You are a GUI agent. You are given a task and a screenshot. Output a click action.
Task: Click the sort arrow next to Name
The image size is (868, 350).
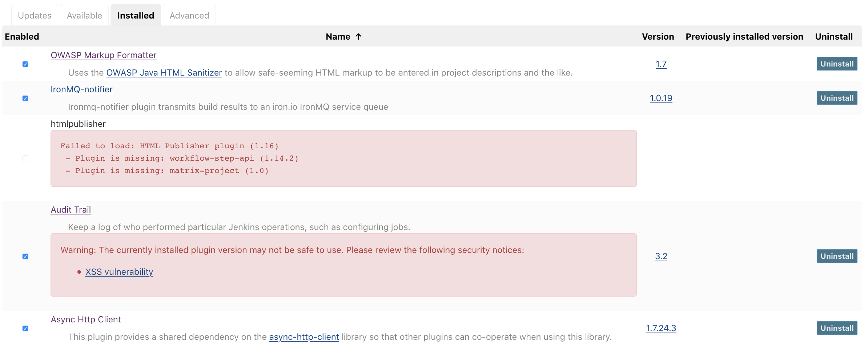point(358,36)
